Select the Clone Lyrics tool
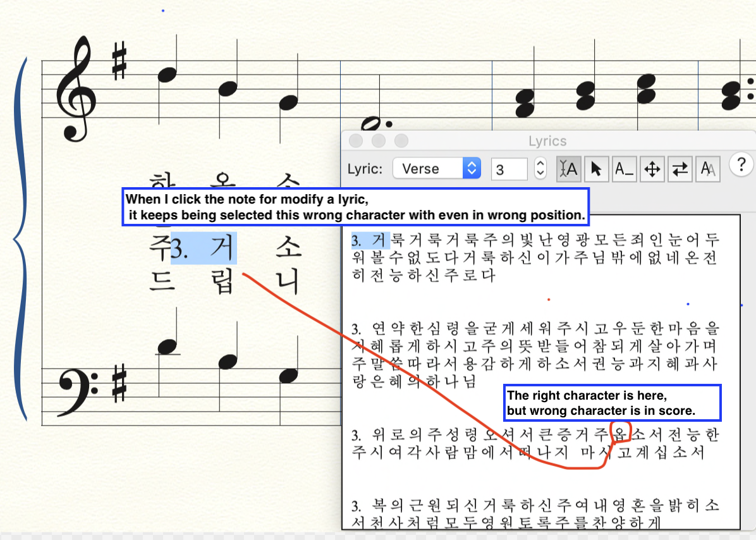 [x=707, y=169]
